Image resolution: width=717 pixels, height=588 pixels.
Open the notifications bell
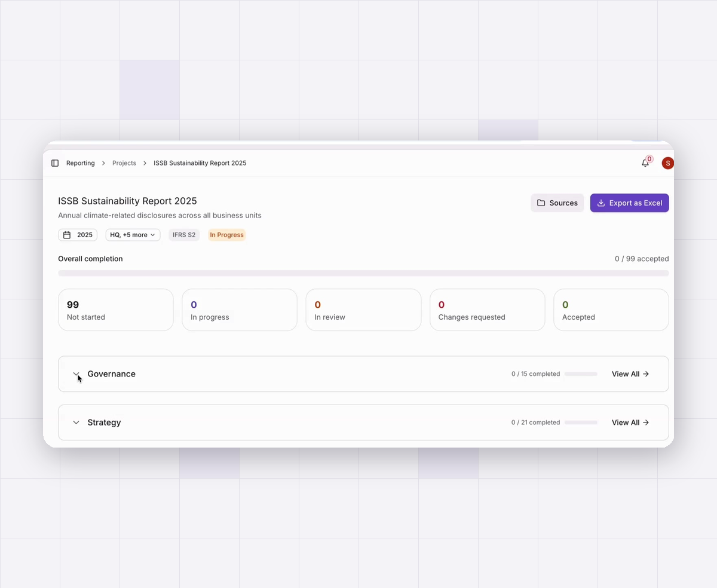click(645, 163)
